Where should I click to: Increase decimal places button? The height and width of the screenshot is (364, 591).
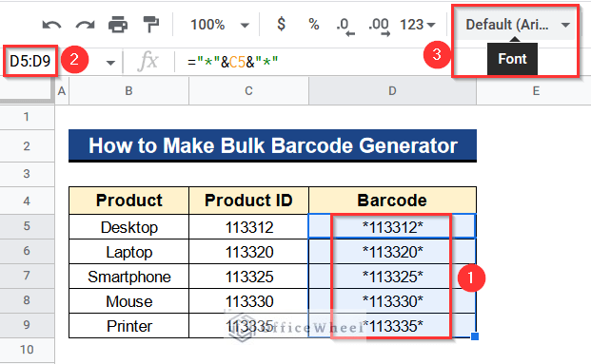pos(379,27)
